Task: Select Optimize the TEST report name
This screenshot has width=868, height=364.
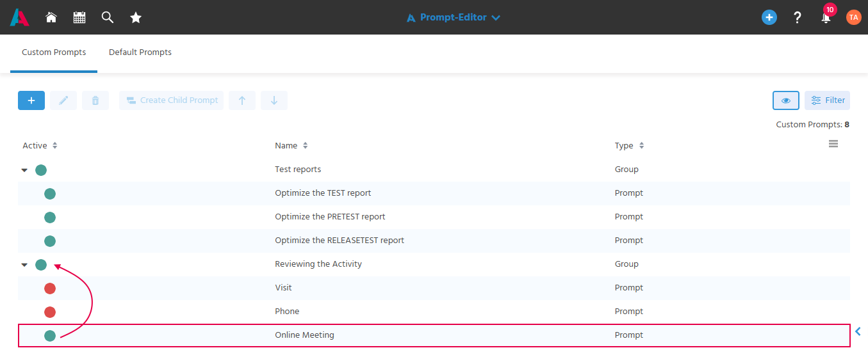Action: 323,193
